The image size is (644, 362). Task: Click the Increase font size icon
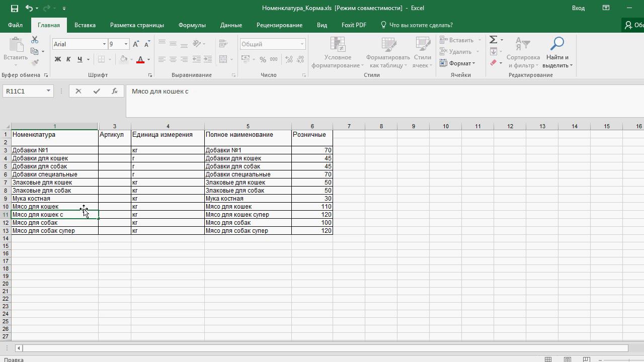click(x=136, y=44)
